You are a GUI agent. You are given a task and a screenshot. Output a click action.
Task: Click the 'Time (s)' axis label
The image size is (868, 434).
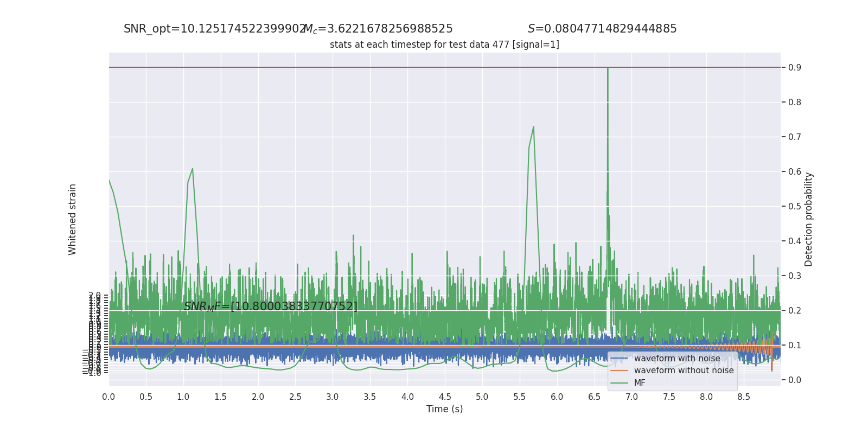click(x=444, y=409)
